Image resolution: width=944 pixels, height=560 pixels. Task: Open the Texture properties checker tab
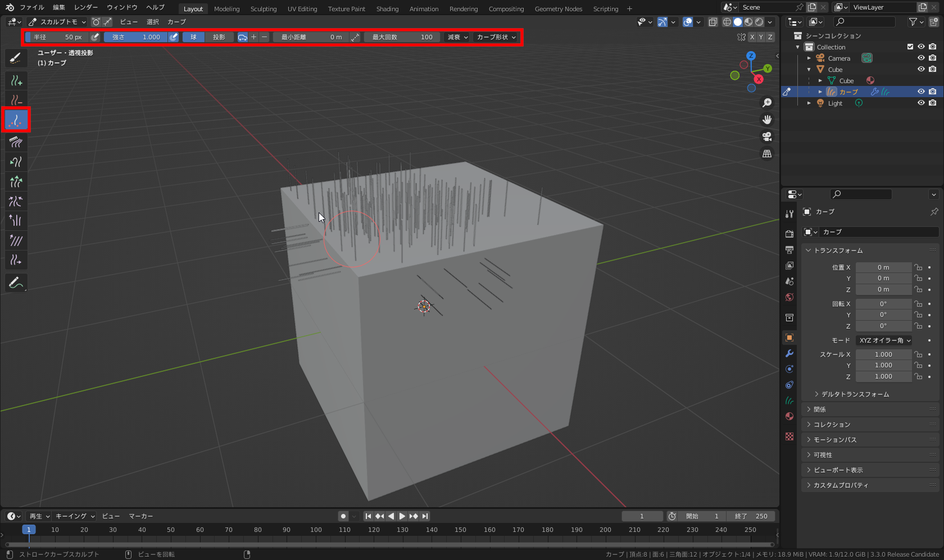(789, 436)
